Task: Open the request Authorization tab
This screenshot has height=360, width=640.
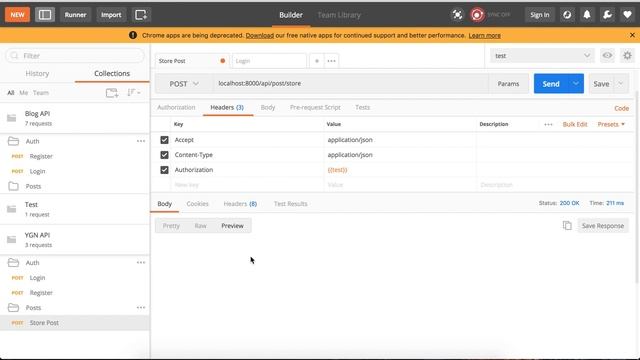Action: 176,107
